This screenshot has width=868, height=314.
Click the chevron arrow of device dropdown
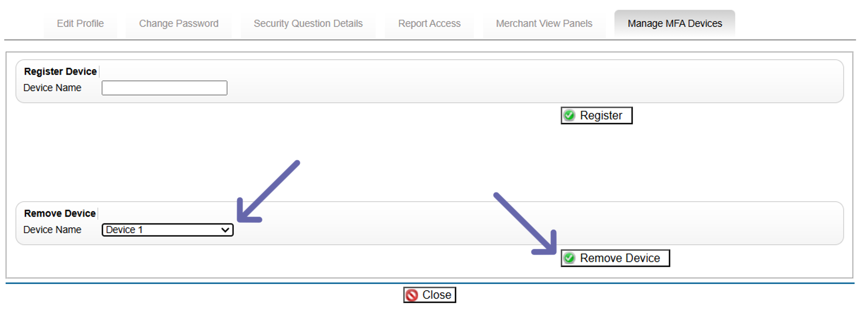(225, 230)
